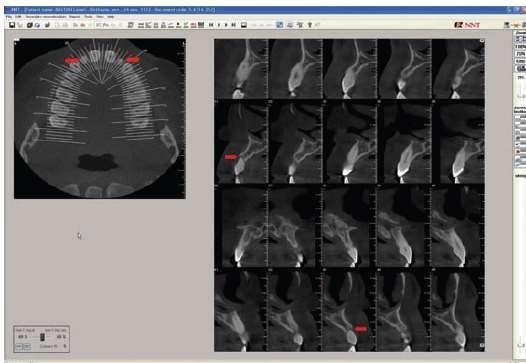Select bottom-row cross-section with red arrow
The height and width of the screenshot is (363, 526).
pos(350,310)
